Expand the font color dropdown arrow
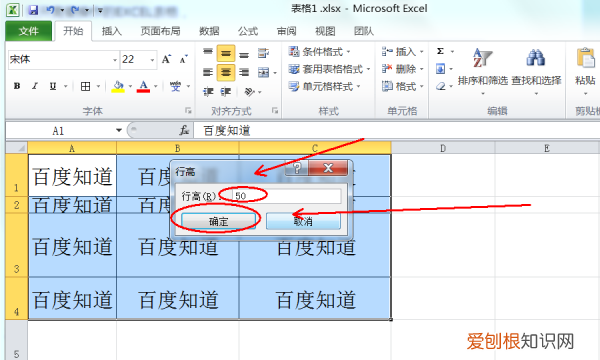 (x=155, y=86)
